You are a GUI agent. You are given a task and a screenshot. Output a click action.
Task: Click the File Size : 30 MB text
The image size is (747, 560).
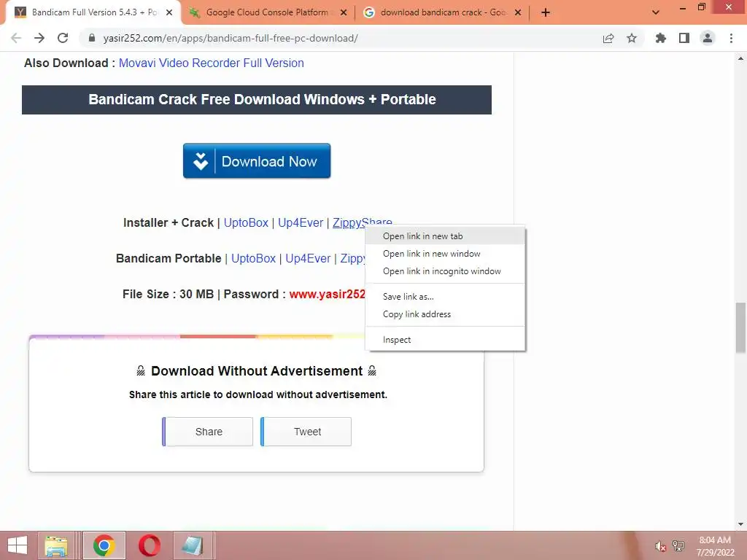(169, 295)
